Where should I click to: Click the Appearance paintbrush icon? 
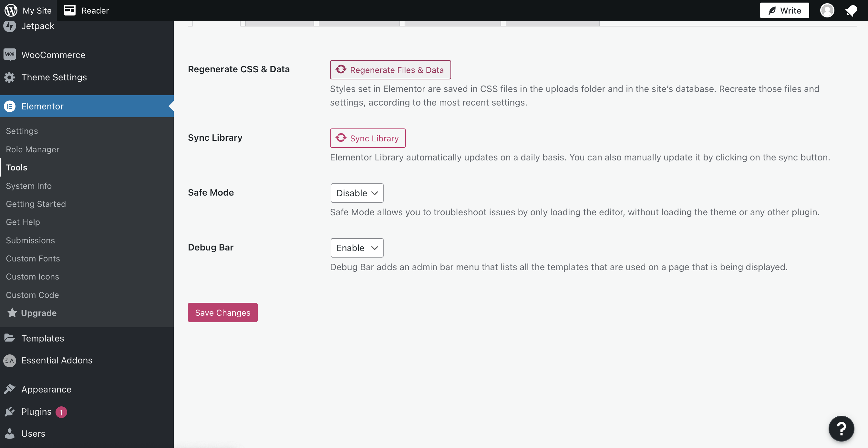click(10, 389)
